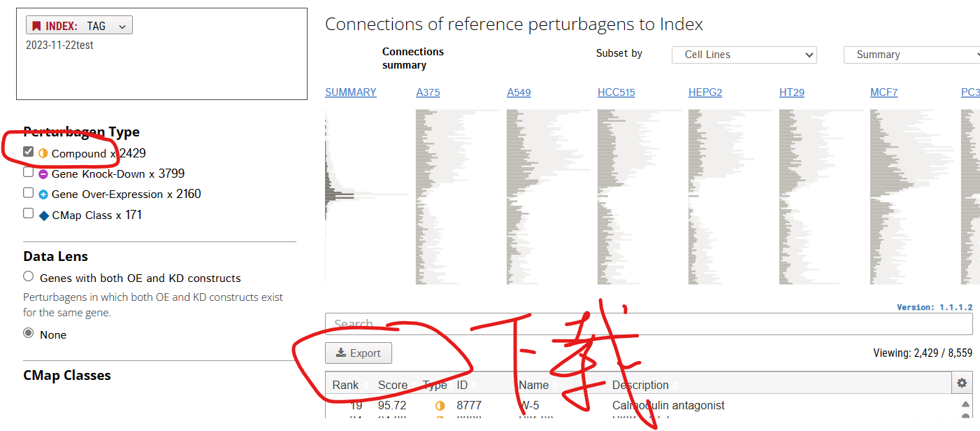Click the compound type icon in W-5 row
Viewport: 980px width, 431px height.
(x=440, y=405)
